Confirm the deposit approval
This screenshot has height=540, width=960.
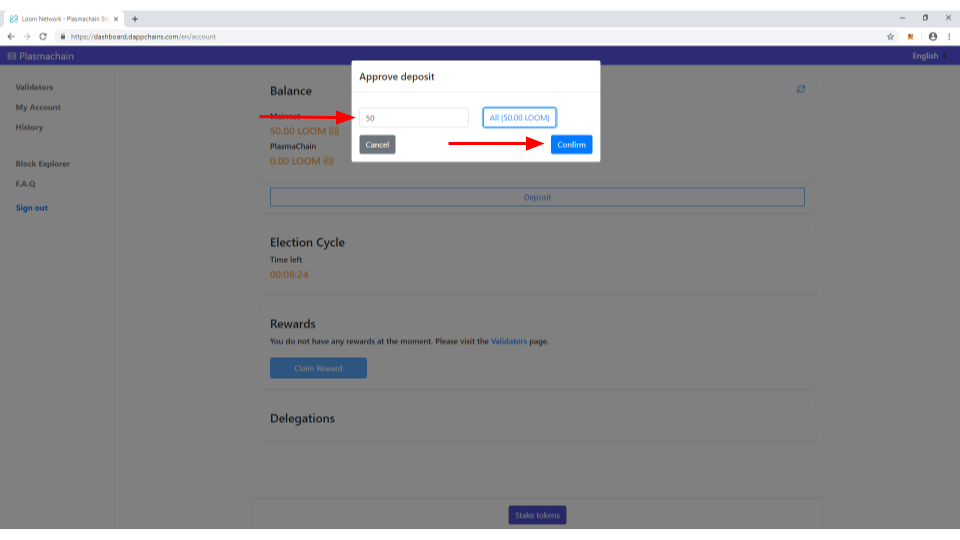click(571, 144)
